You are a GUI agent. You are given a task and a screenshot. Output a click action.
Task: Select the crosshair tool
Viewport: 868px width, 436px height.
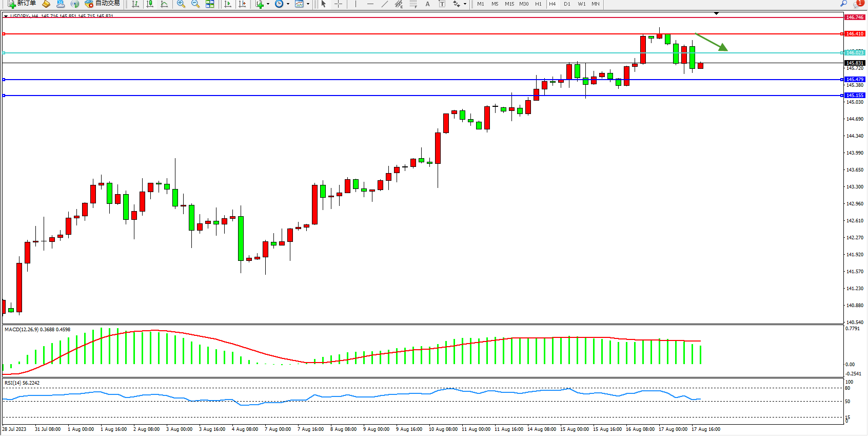[x=339, y=4]
